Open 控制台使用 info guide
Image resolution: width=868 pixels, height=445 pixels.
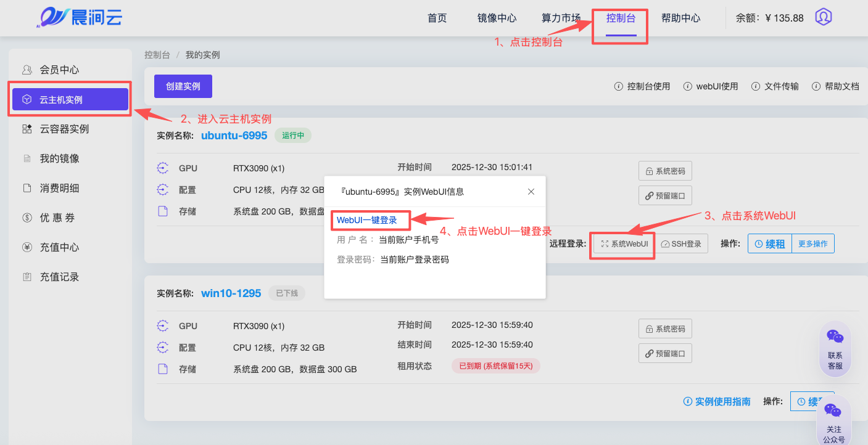642,86
